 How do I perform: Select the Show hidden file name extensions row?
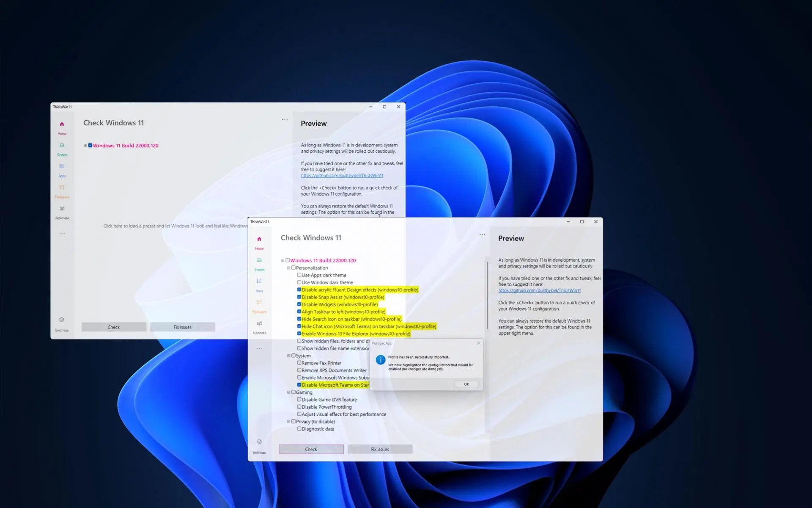click(x=335, y=348)
